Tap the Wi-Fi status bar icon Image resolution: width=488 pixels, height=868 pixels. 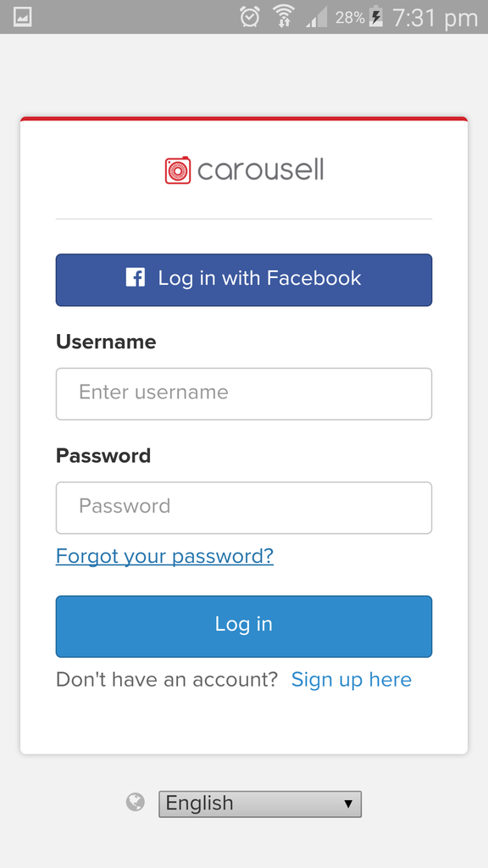coord(283,17)
